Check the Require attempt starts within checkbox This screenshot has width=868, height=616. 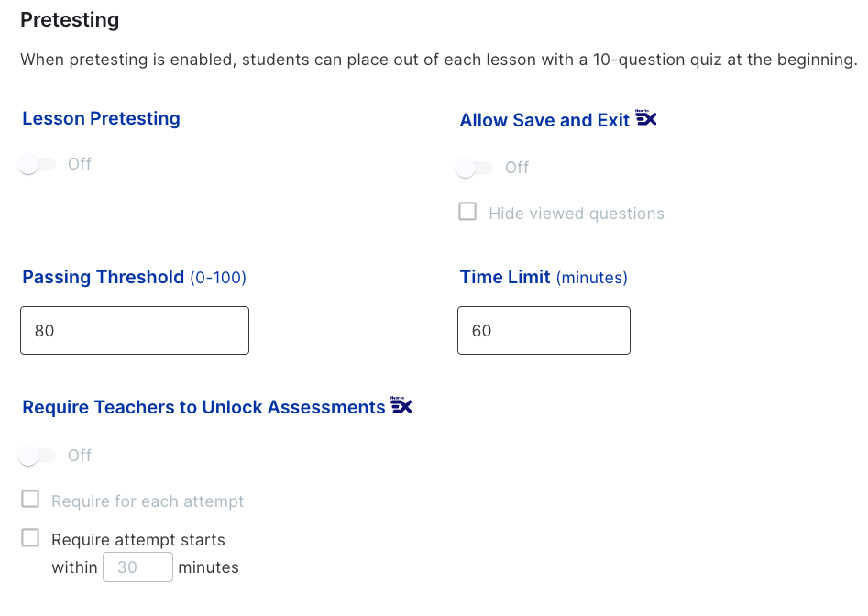(x=30, y=537)
